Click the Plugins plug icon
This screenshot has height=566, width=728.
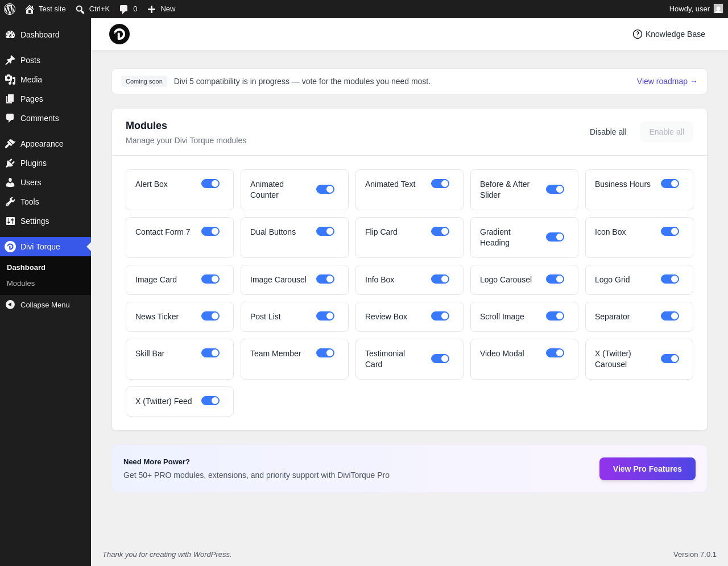click(x=10, y=163)
